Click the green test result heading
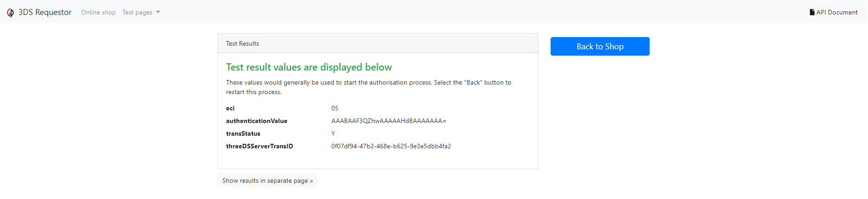868x199 pixels. point(309,67)
